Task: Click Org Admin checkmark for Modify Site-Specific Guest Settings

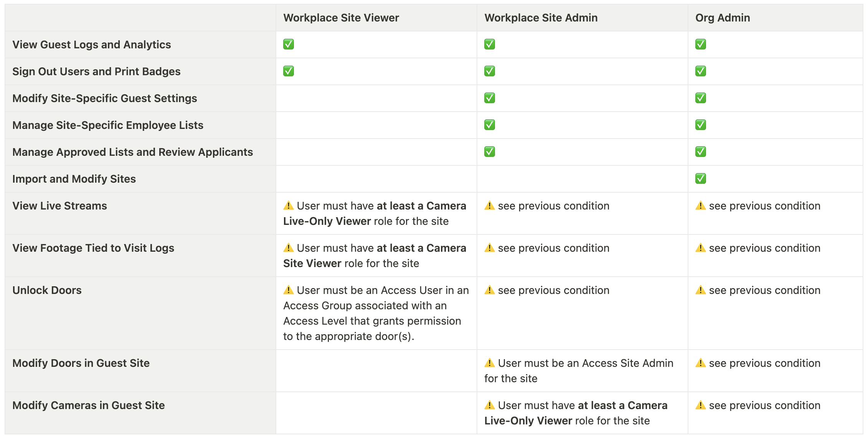Action: coord(701,98)
